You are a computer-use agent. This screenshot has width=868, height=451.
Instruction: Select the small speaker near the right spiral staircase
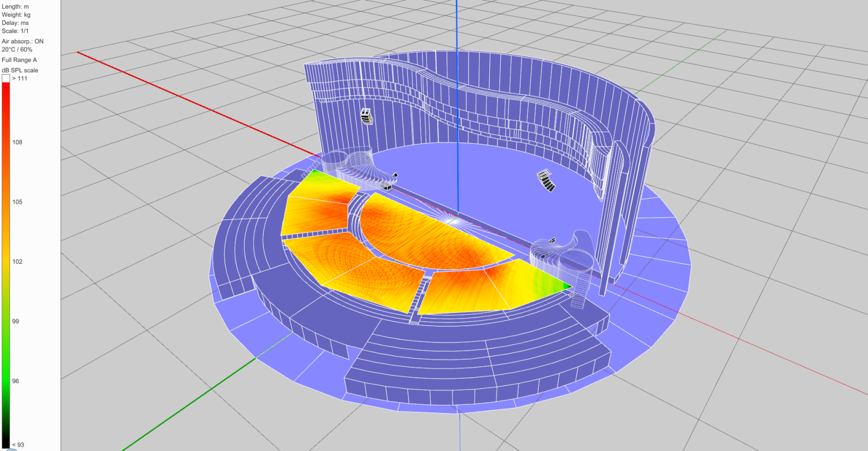pos(552,240)
